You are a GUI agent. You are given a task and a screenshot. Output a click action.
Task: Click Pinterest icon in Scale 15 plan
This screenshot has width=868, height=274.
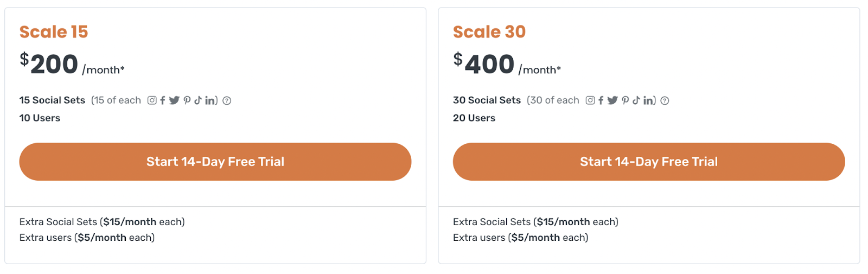187,100
